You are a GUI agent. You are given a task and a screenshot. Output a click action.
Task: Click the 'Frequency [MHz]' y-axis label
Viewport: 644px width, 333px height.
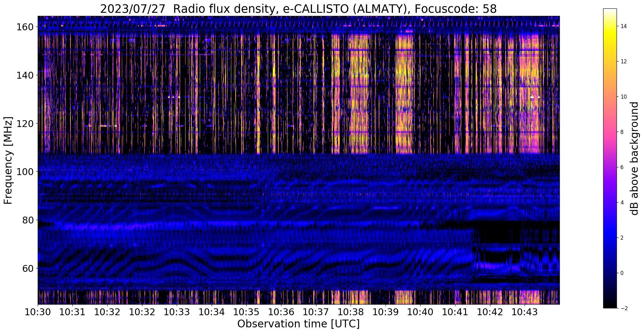point(8,160)
